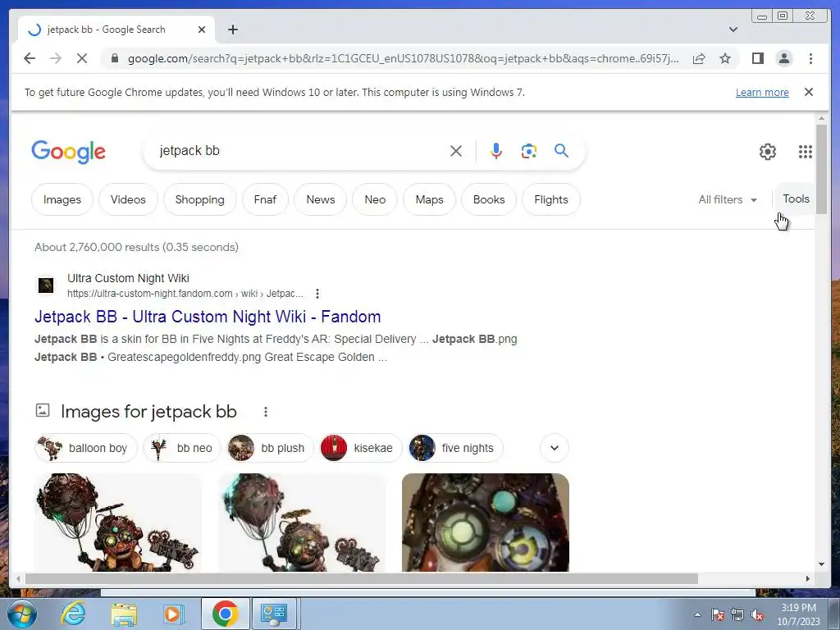Open a new browser tab

232,30
